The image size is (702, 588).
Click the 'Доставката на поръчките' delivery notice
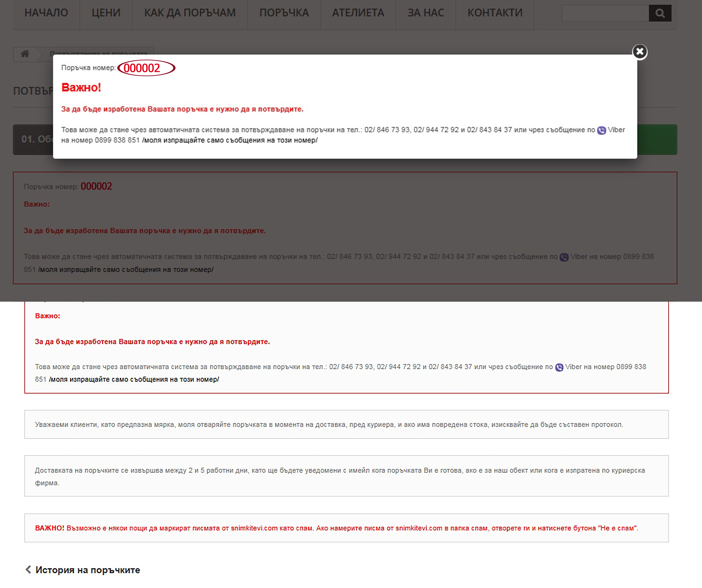point(340,476)
